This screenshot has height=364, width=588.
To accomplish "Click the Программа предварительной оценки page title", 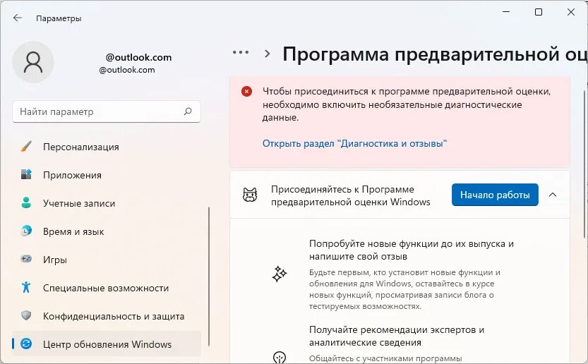I will [435, 54].
